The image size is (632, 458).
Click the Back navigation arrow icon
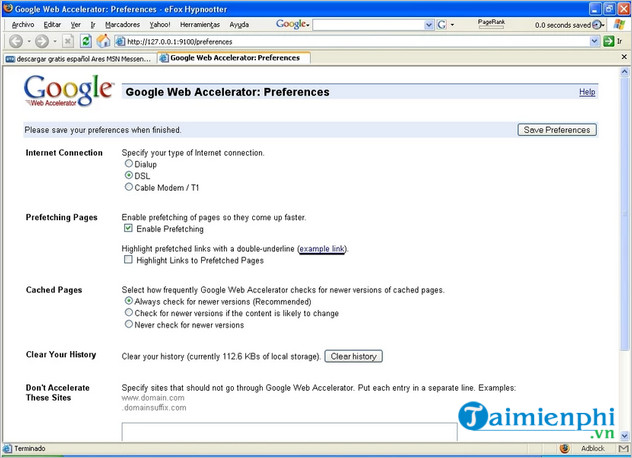(x=16, y=41)
